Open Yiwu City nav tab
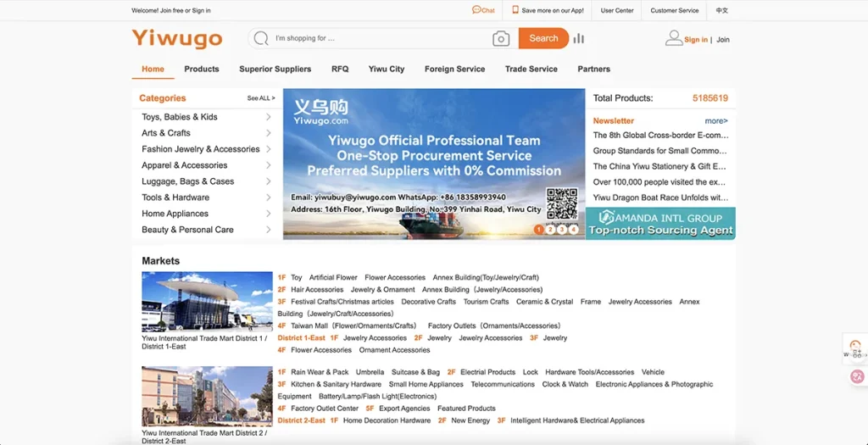 pos(387,70)
